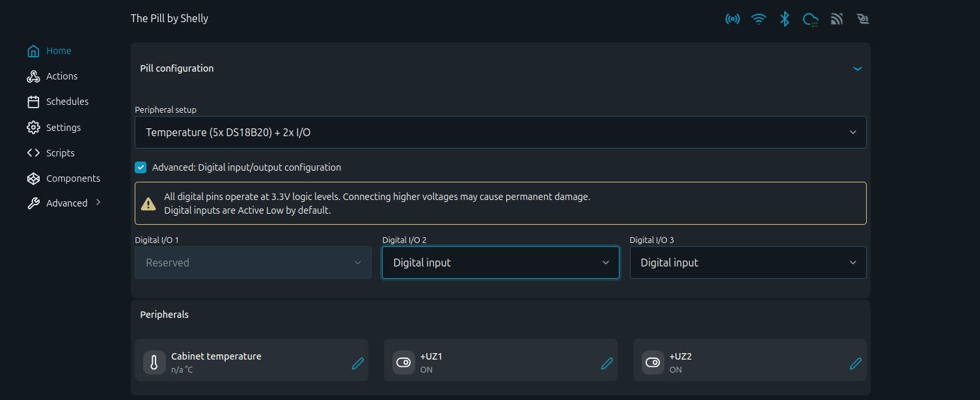Go to the Home page
The image size is (980, 400).
click(59, 50)
